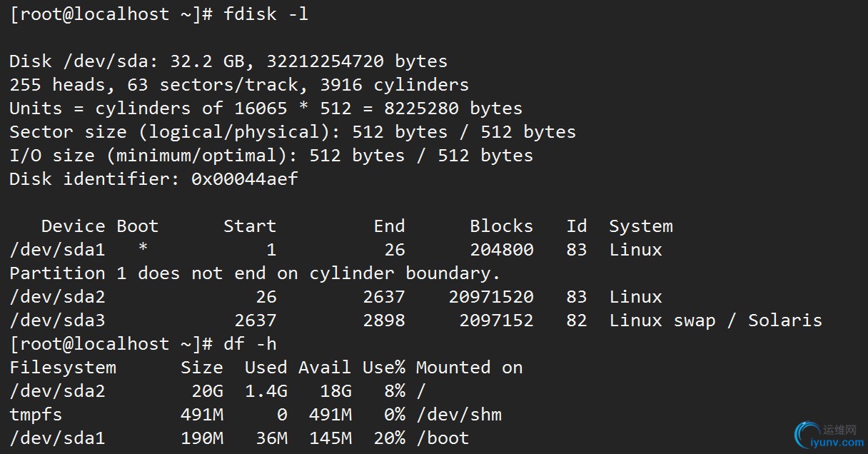Click the 'Device Boot' column header

(x=100, y=226)
